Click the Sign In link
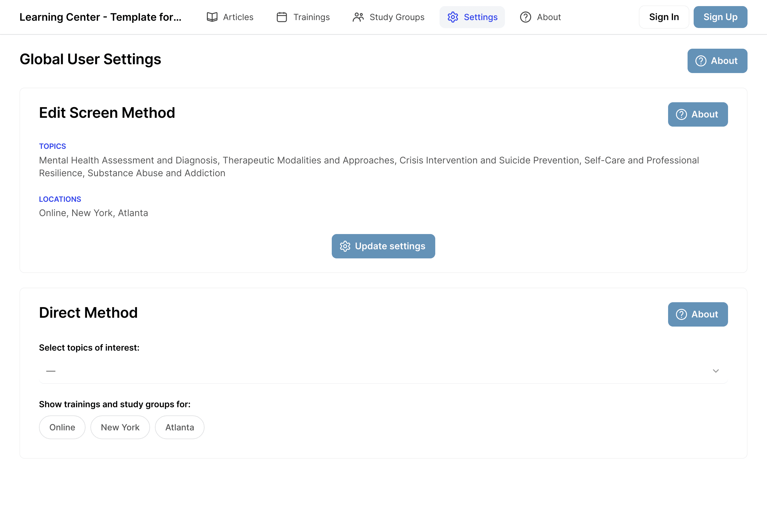This screenshot has width=767, height=532. (664, 17)
